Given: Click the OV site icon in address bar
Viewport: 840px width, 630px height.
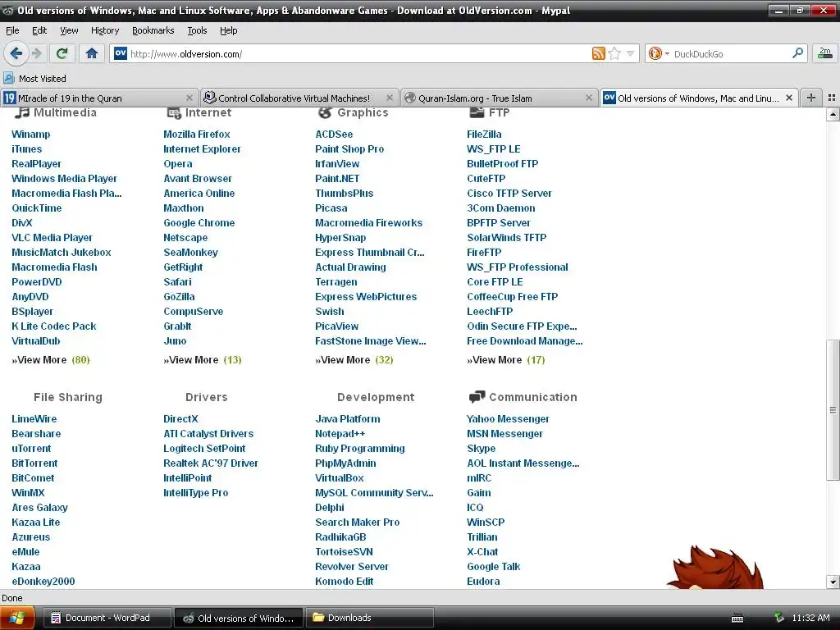Looking at the screenshot, I should (121, 53).
